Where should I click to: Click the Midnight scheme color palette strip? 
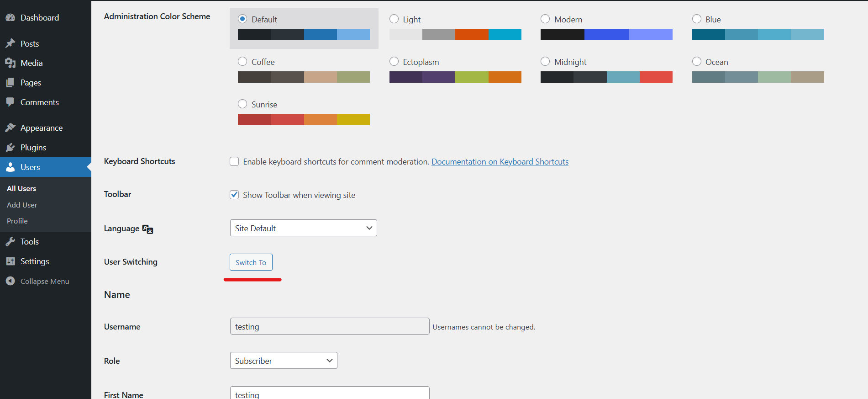606,77
